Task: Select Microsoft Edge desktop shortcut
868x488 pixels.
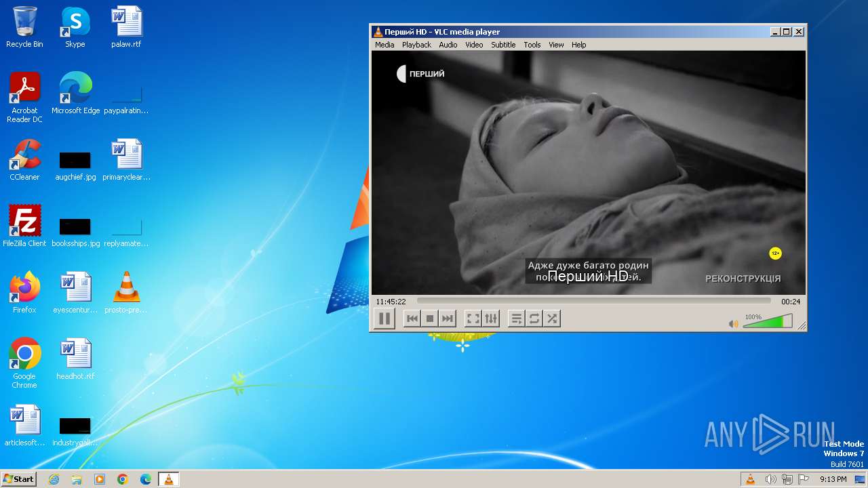Action: (75, 94)
